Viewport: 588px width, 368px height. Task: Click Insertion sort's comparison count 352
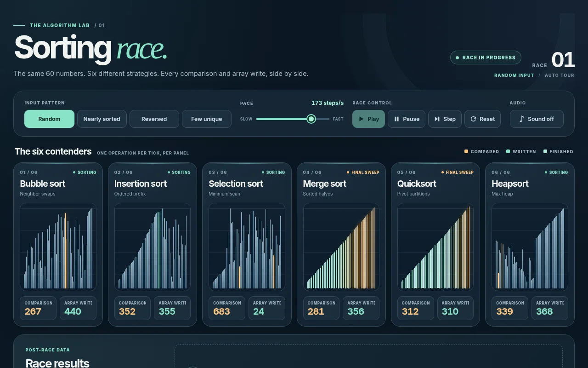tap(127, 311)
